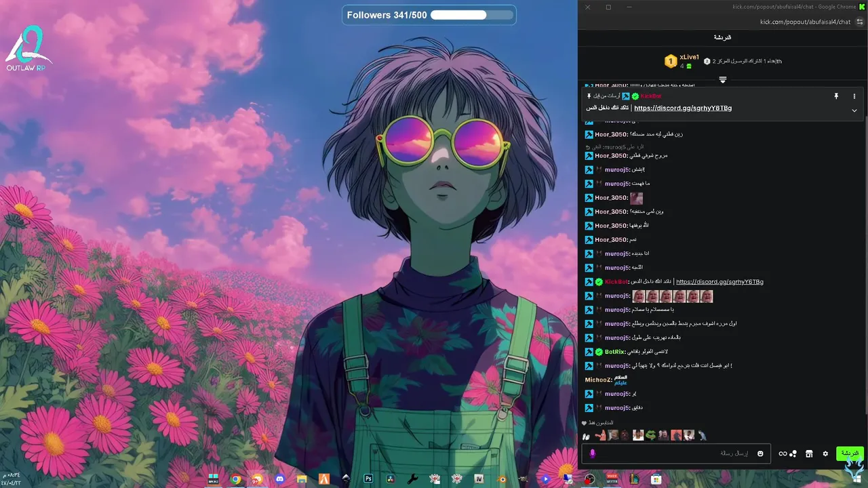Open the wrench tool app in taskbar
868x488 pixels.
pyautogui.click(x=412, y=479)
